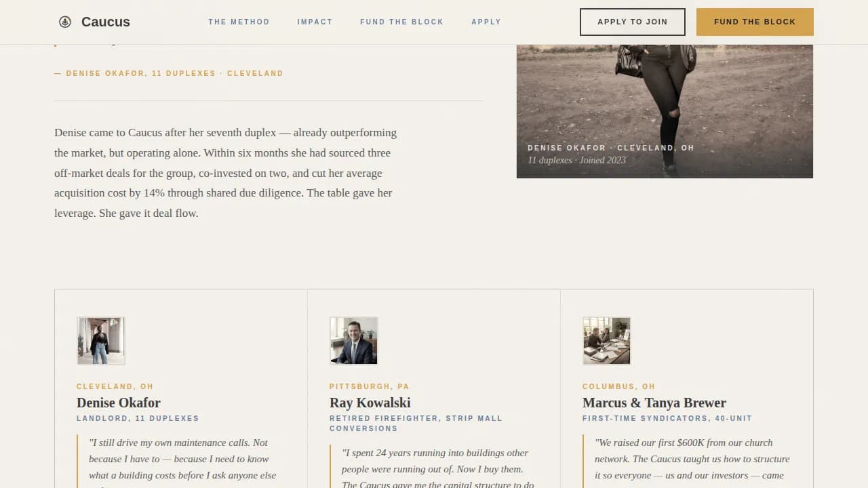Open FUND THE BLOCK in the navigation bar

coord(401,22)
